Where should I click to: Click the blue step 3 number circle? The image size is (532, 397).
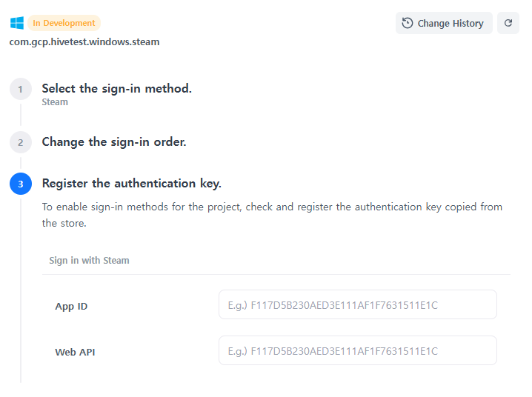21,184
